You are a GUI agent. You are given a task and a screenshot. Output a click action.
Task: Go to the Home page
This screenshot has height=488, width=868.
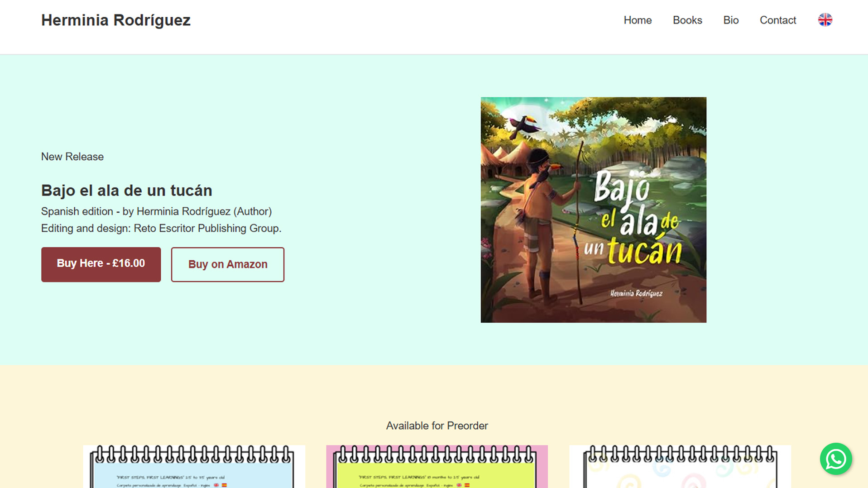point(638,20)
